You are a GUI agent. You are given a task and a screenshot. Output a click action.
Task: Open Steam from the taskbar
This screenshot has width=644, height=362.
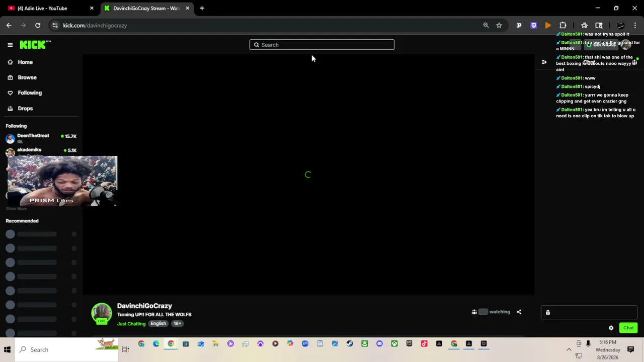click(350, 344)
